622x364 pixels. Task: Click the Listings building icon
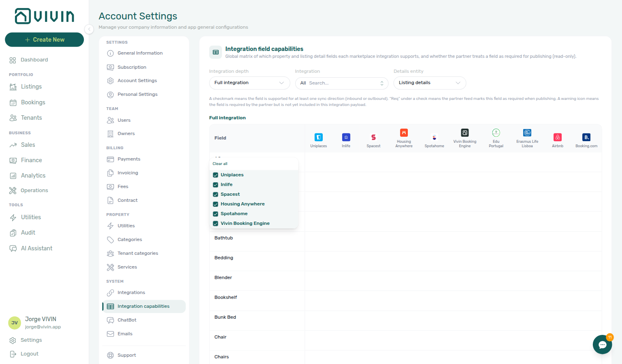coord(13,87)
